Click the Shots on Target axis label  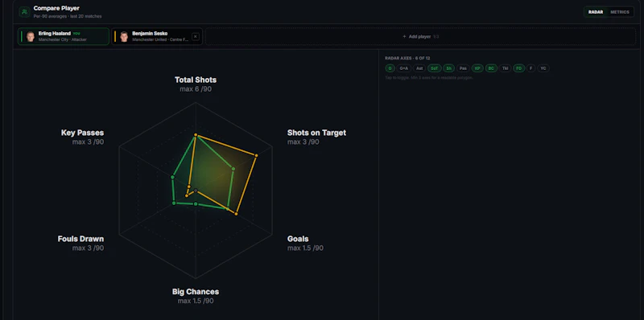[316, 133]
